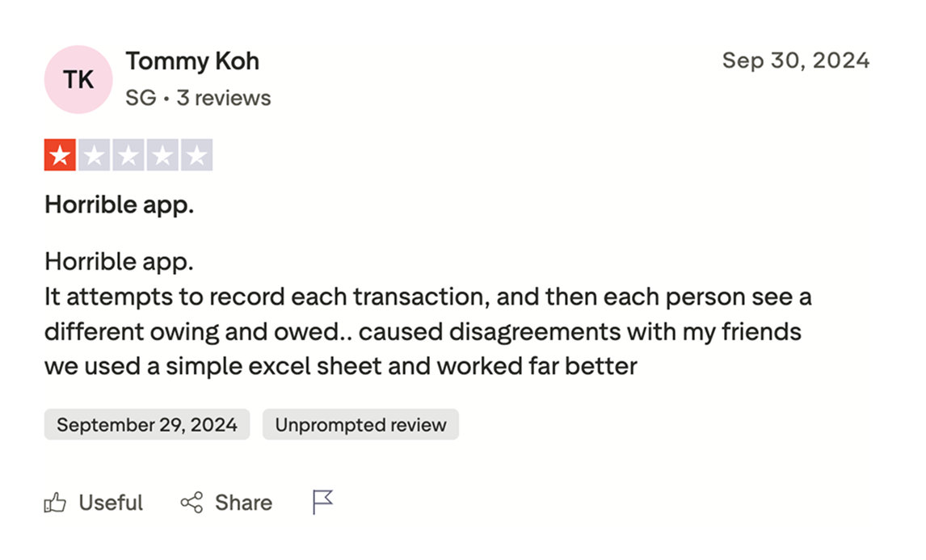Click the thumbs-up Useful icon
Viewport: 926px width, 560px height.
55,503
